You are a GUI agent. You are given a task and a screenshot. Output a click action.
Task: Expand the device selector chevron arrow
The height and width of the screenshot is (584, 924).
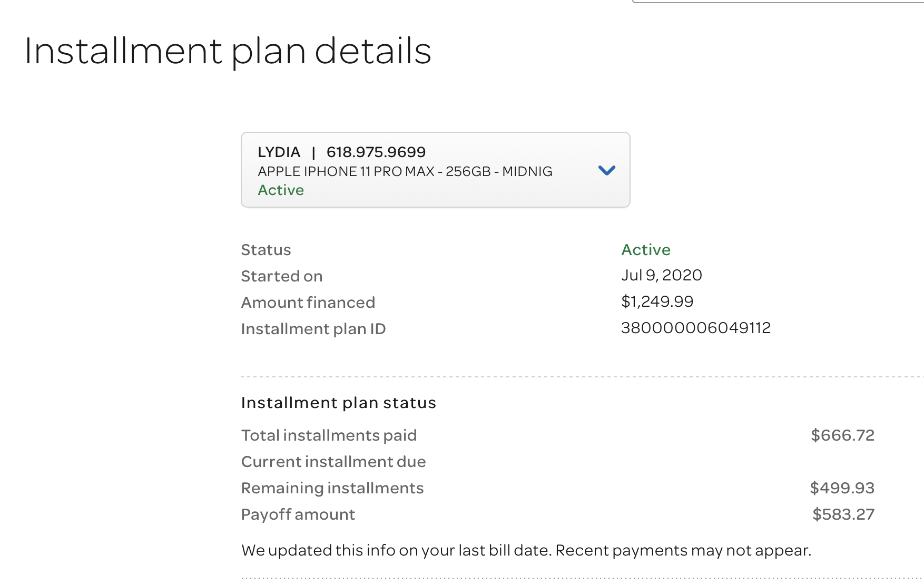pos(607,170)
